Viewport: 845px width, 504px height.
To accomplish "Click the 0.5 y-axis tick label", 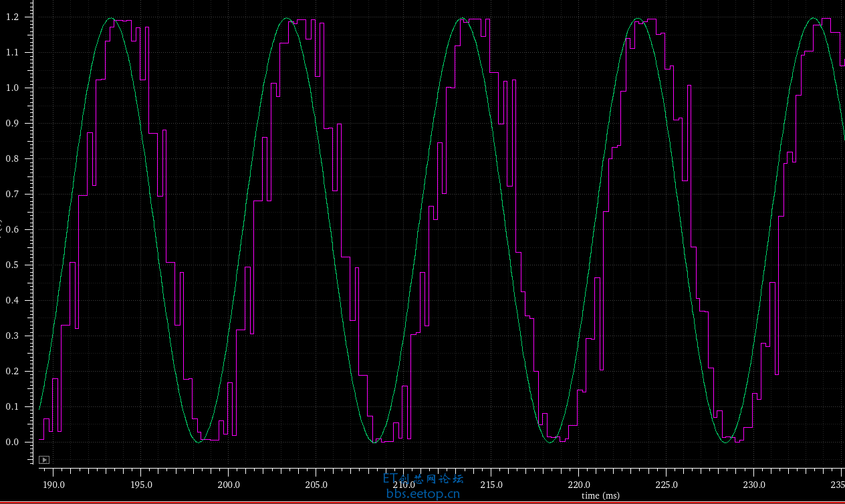I will pos(13,265).
